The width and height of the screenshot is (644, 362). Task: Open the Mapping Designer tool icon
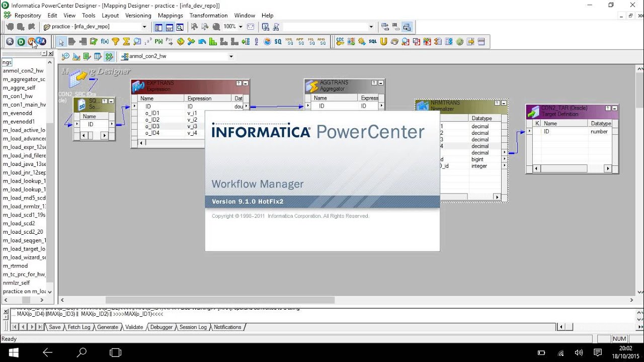point(109,56)
